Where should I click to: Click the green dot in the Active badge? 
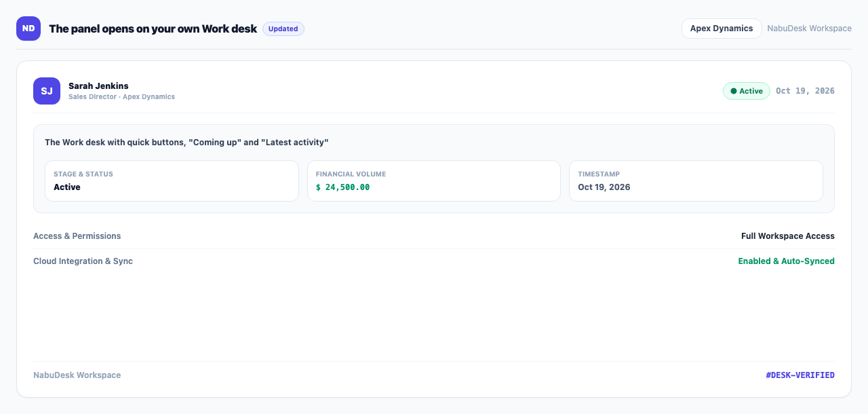tap(734, 91)
